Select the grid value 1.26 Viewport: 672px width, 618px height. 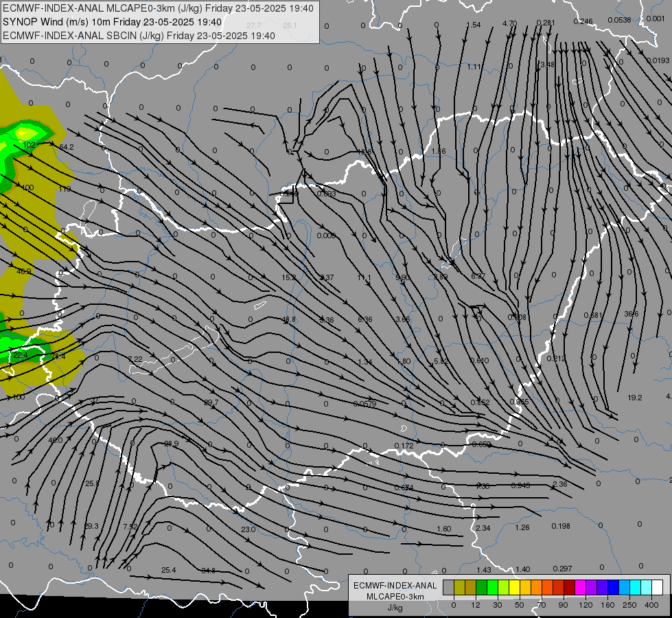522,527
